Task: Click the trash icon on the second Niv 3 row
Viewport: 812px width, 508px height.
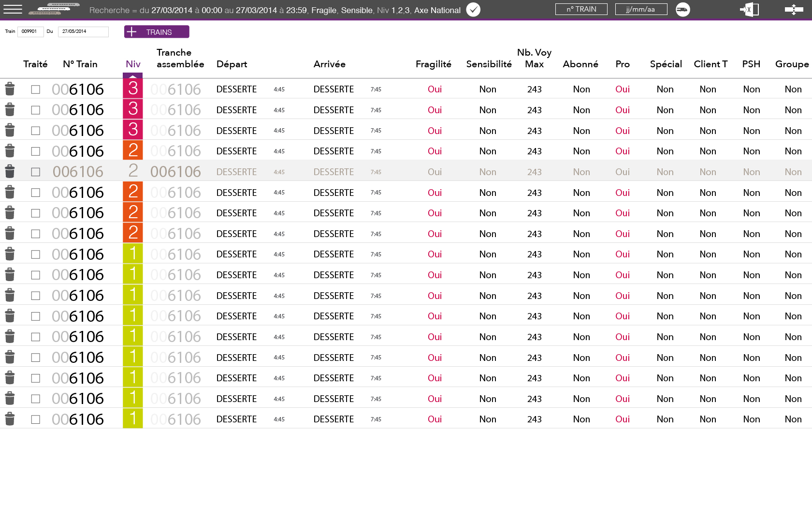Action: click(x=10, y=110)
